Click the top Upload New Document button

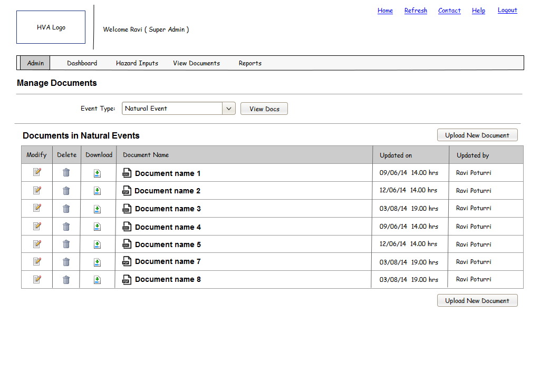coord(477,135)
